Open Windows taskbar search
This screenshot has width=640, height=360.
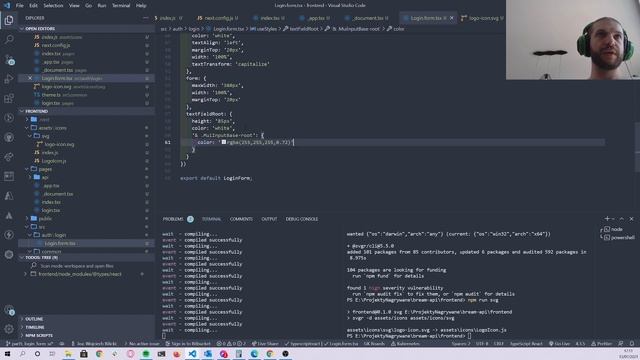tap(22, 354)
